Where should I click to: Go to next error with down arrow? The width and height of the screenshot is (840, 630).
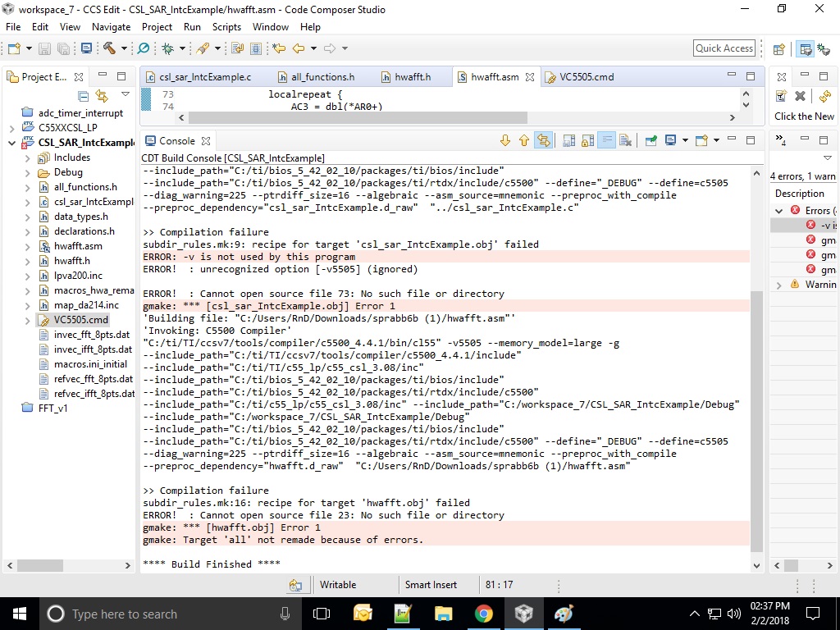click(504, 141)
